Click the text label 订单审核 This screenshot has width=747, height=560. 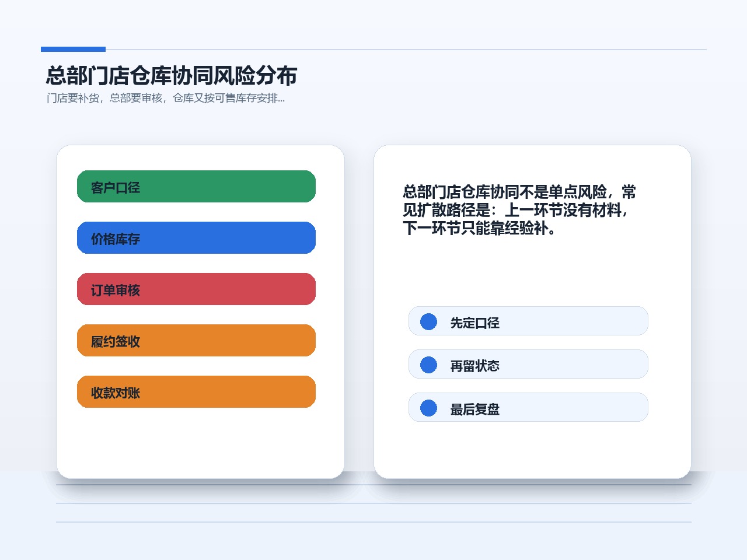(116, 290)
